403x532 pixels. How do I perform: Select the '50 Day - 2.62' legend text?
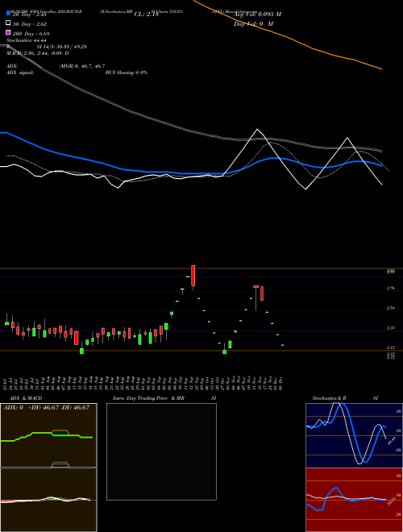coord(30,24)
